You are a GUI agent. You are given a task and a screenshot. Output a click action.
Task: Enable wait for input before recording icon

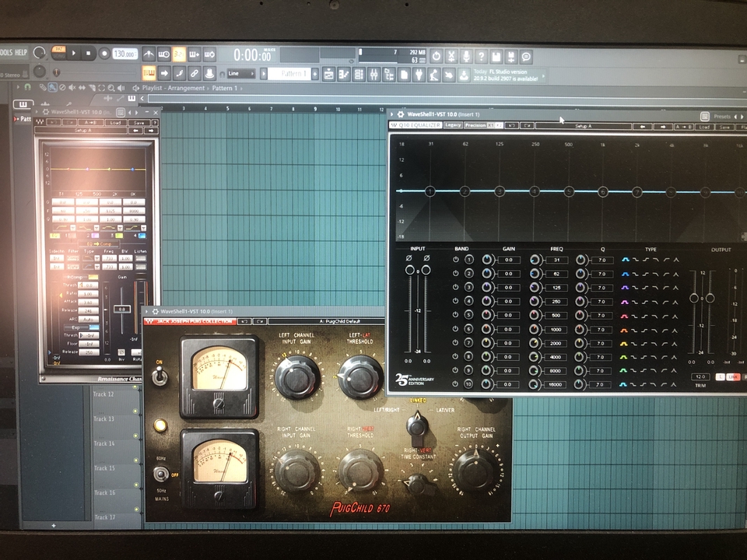(x=164, y=54)
